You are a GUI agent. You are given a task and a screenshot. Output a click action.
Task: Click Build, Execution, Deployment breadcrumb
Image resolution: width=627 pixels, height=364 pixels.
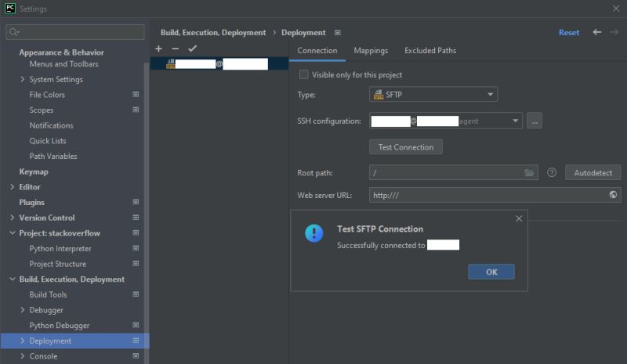point(212,32)
